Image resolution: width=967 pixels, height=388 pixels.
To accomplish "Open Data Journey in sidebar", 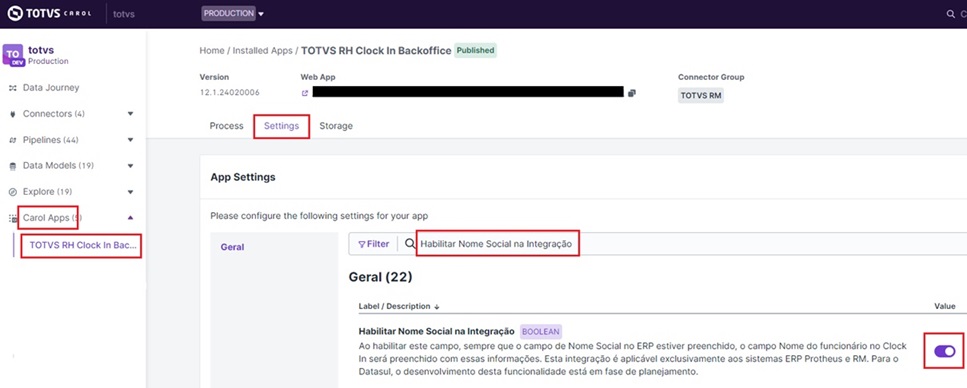I will 51,88.
